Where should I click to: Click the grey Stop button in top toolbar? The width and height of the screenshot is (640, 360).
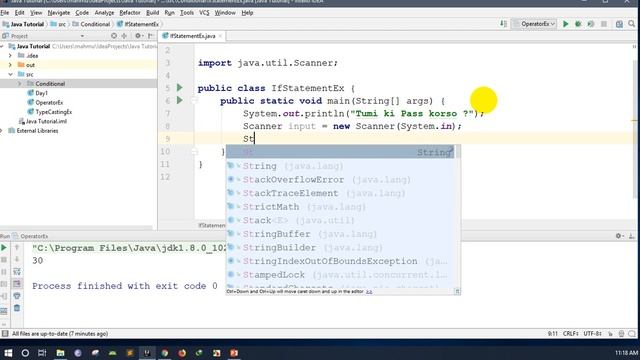[604, 24]
